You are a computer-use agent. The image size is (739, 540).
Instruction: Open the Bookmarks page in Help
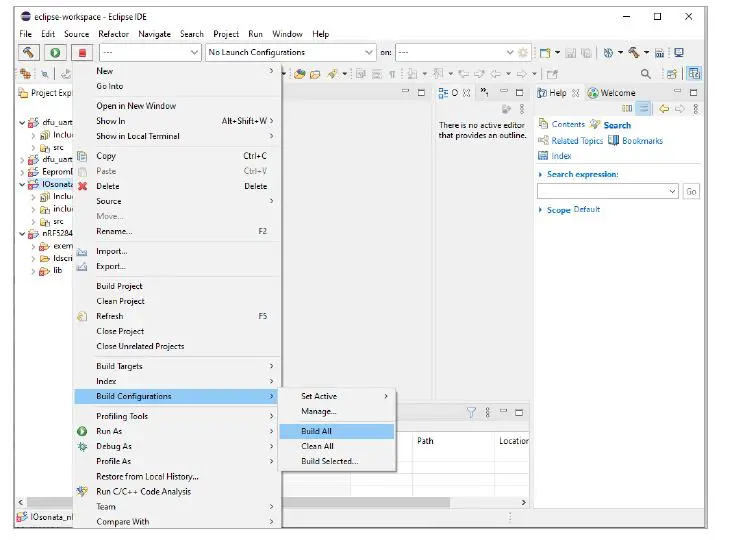[x=642, y=141]
